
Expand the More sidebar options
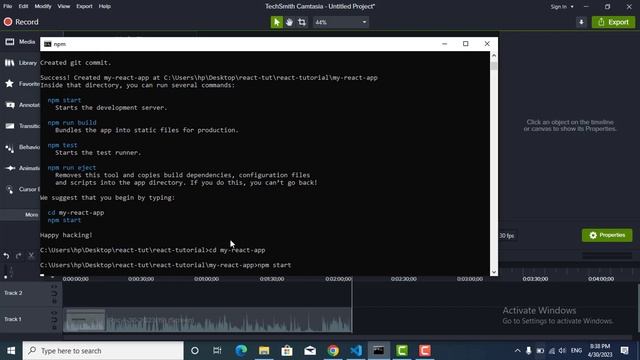31,215
